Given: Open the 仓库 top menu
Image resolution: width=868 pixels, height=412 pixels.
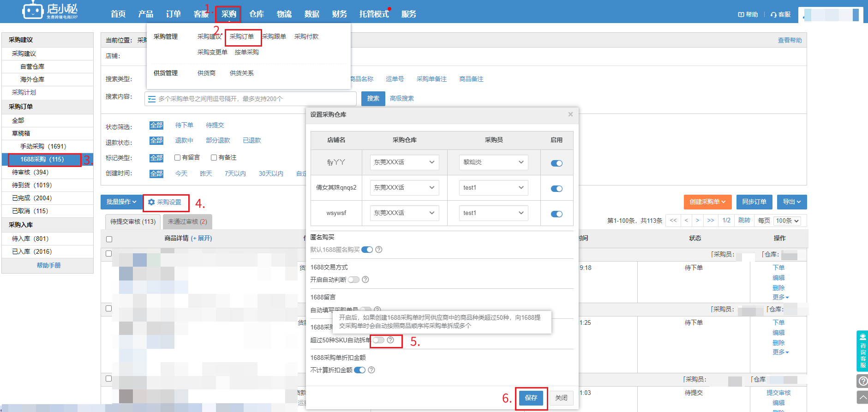Looking at the screenshot, I should coord(257,14).
